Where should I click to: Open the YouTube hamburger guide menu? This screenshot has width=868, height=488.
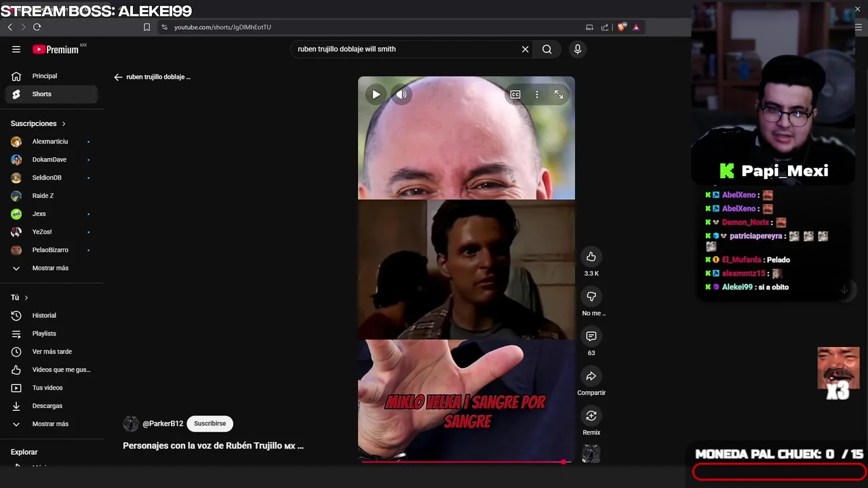[16, 49]
